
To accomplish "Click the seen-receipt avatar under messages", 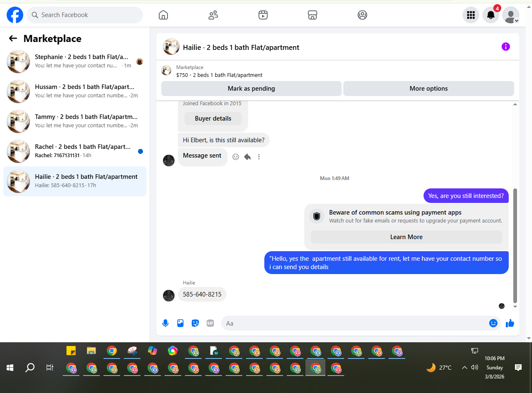I will [x=502, y=306].
